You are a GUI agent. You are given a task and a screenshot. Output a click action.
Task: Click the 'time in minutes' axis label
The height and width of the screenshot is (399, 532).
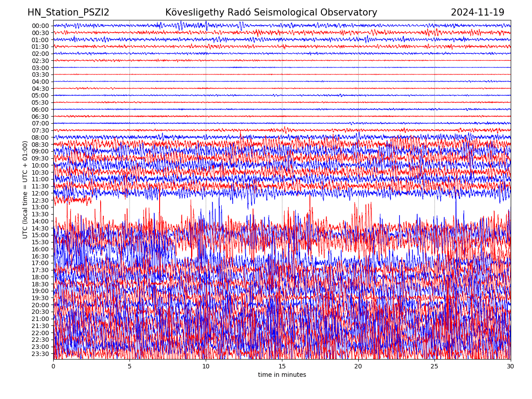(x=282, y=375)
